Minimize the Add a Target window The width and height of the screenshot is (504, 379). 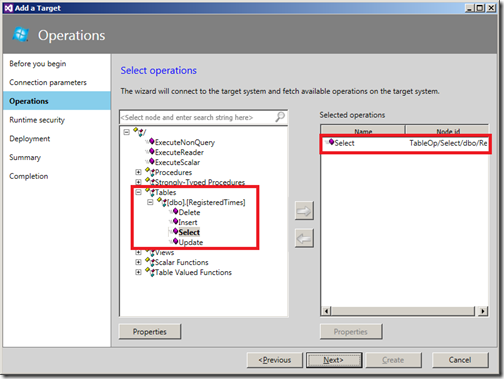(x=469, y=8)
